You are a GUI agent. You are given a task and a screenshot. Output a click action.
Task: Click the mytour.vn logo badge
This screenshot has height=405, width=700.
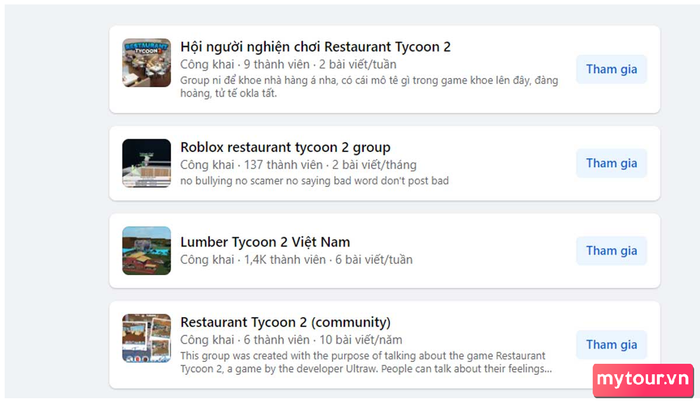tap(643, 380)
